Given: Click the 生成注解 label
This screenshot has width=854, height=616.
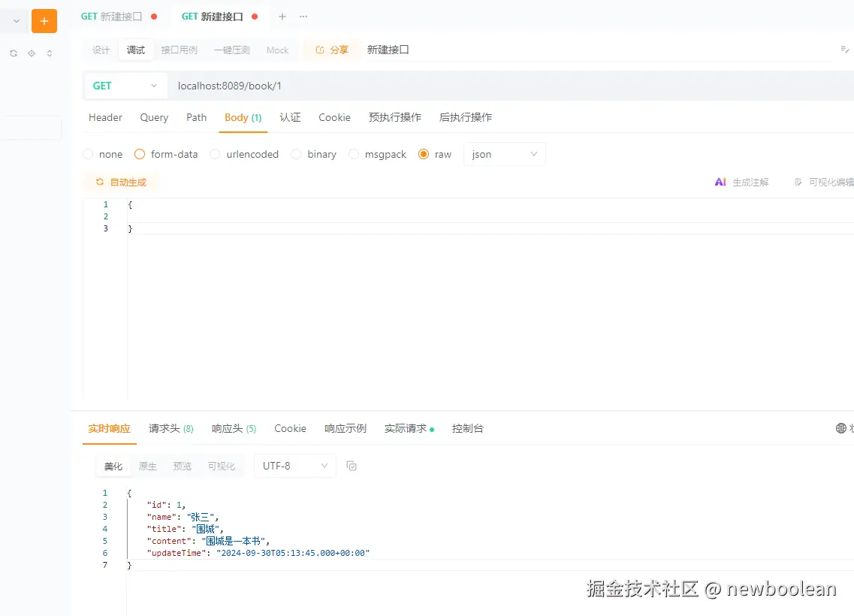Looking at the screenshot, I should [x=750, y=182].
